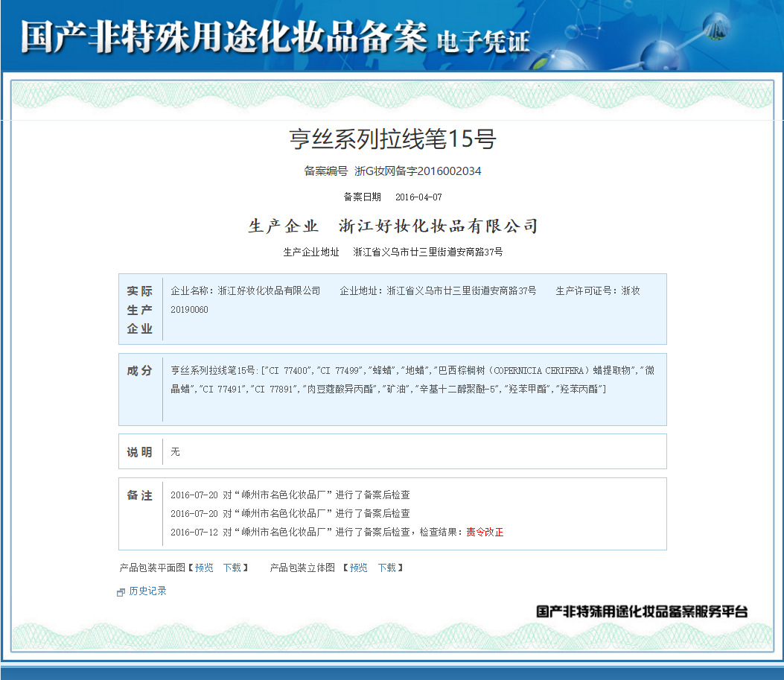Preview the 产品包装立体图 image

coord(359,568)
